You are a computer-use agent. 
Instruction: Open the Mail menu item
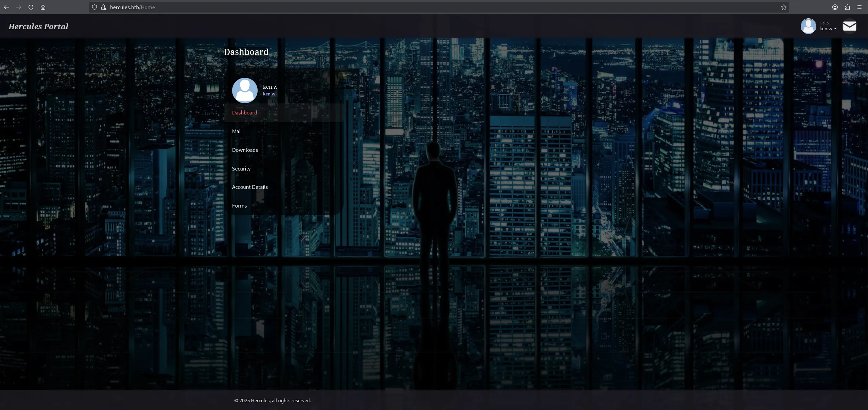[237, 131]
